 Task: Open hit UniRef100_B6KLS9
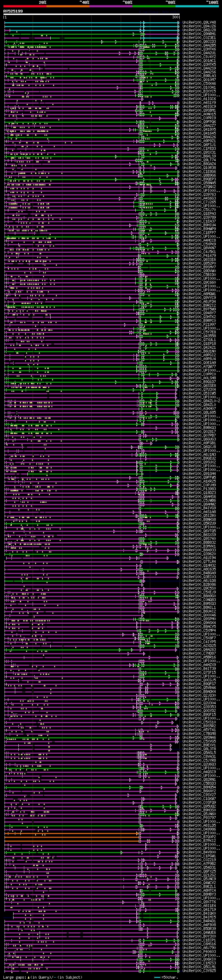[x=199, y=156]
